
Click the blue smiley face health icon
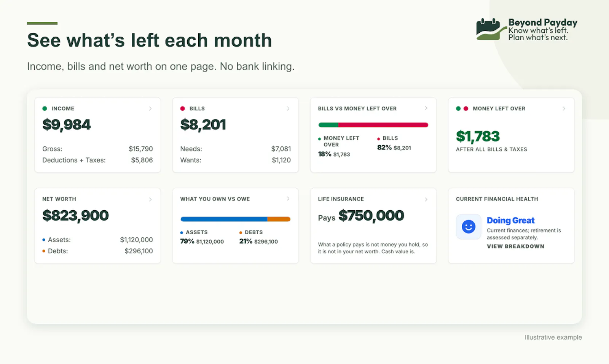pyautogui.click(x=469, y=227)
